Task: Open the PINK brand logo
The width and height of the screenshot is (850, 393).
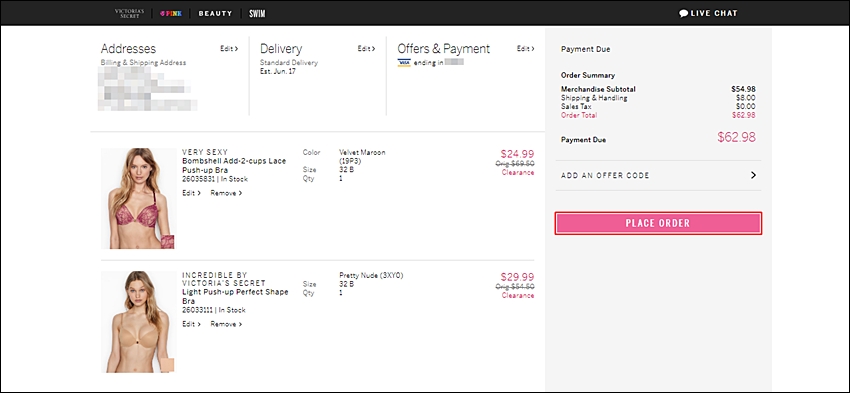Action: click(171, 14)
